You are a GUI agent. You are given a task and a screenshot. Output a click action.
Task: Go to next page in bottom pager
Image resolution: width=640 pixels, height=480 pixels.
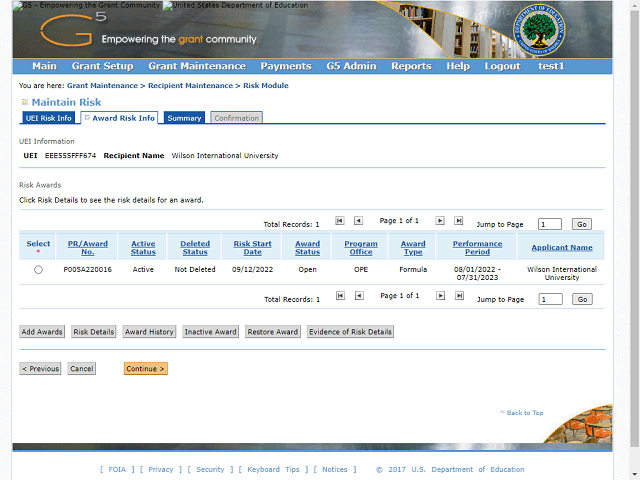(440, 296)
